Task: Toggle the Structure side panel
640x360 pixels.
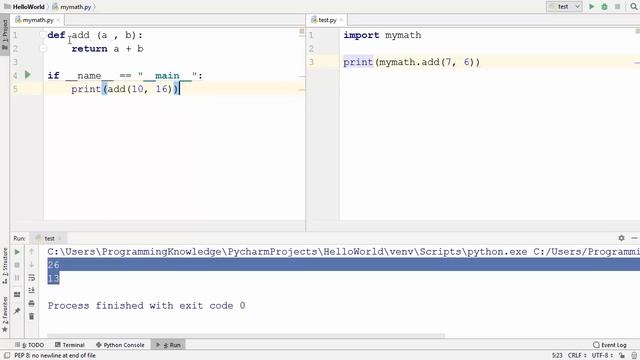Action: coord(4,266)
